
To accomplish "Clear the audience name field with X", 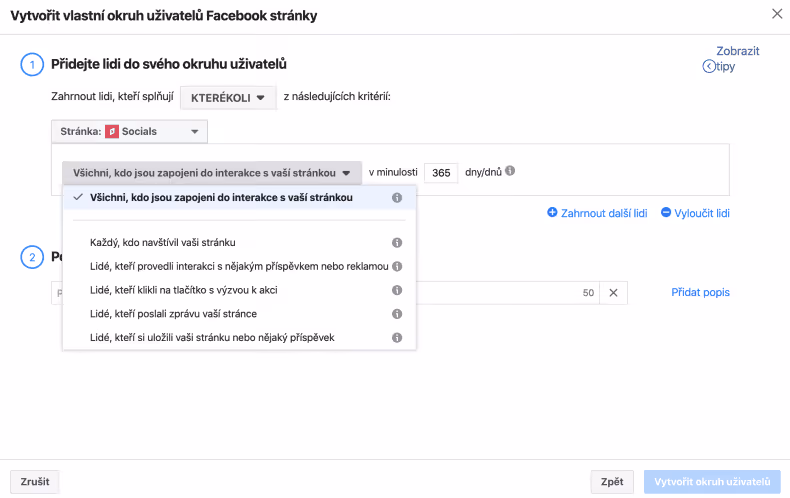I will [613, 293].
